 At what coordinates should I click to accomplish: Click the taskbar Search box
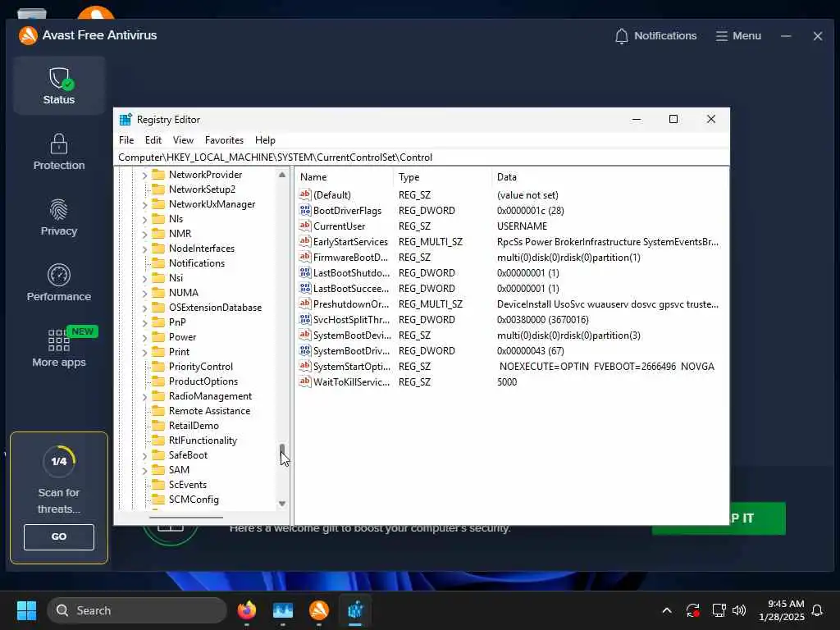click(137, 610)
